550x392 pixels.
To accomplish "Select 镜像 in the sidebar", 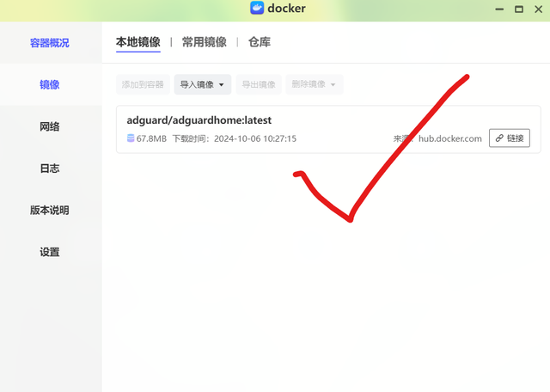I will coord(50,84).
